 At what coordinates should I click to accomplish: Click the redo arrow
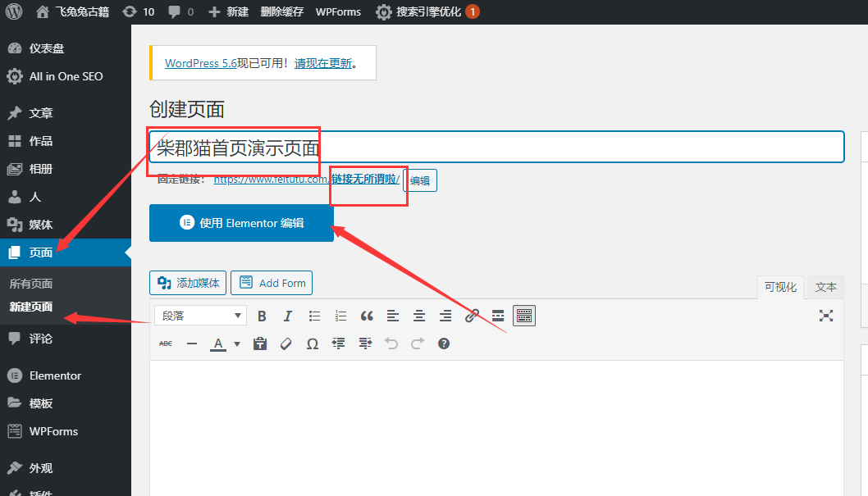tap(418, 344)
